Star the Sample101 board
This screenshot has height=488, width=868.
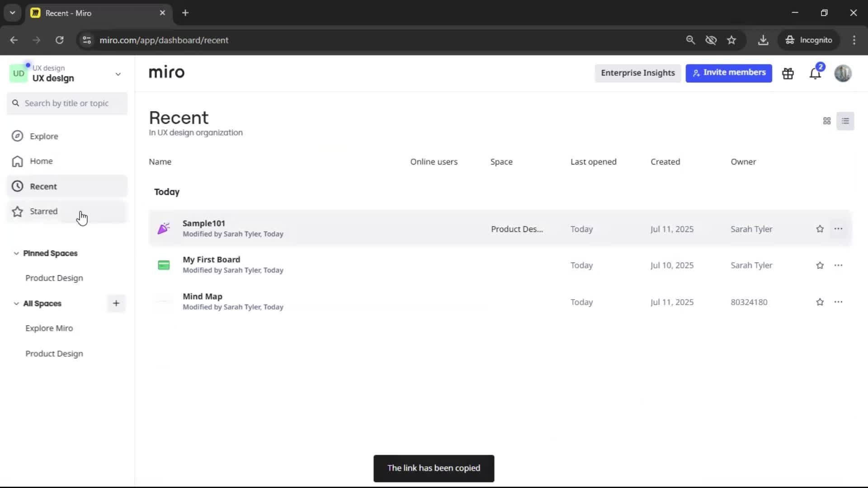(820, 229)
